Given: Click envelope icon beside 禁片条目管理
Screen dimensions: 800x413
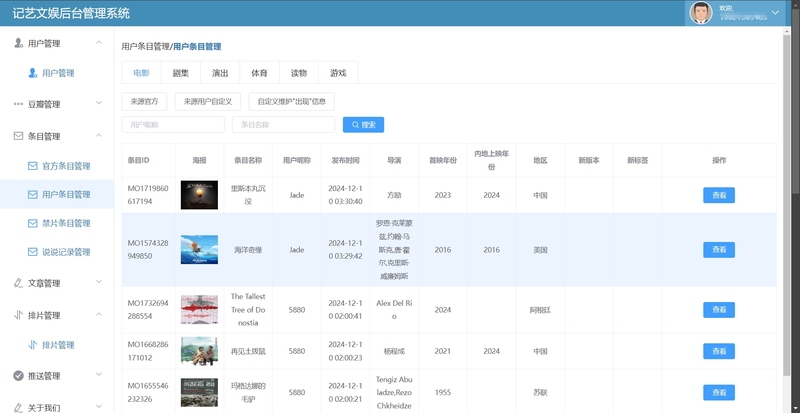Looking at the screenshot, I should click(33, 223).
